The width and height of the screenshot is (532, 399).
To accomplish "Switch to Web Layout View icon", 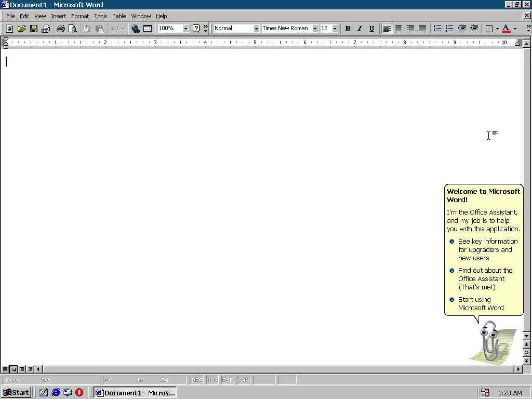I will [x=14, y=369].
